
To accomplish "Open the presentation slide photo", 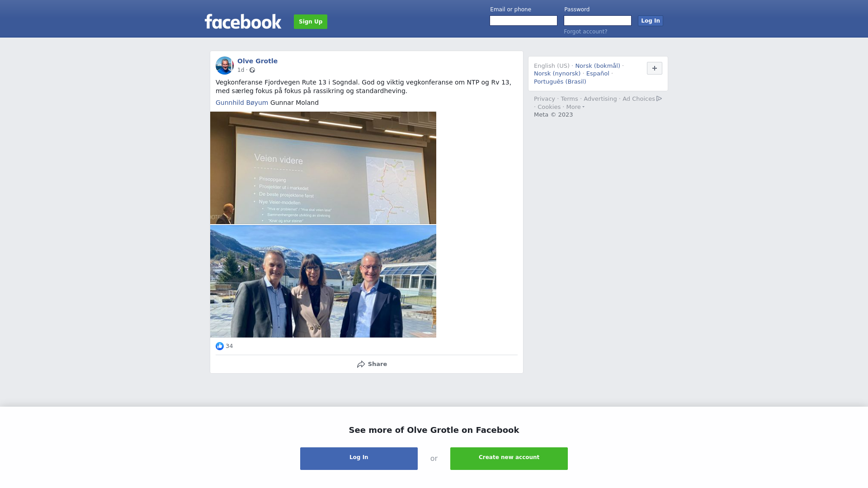I will point(323,168).
